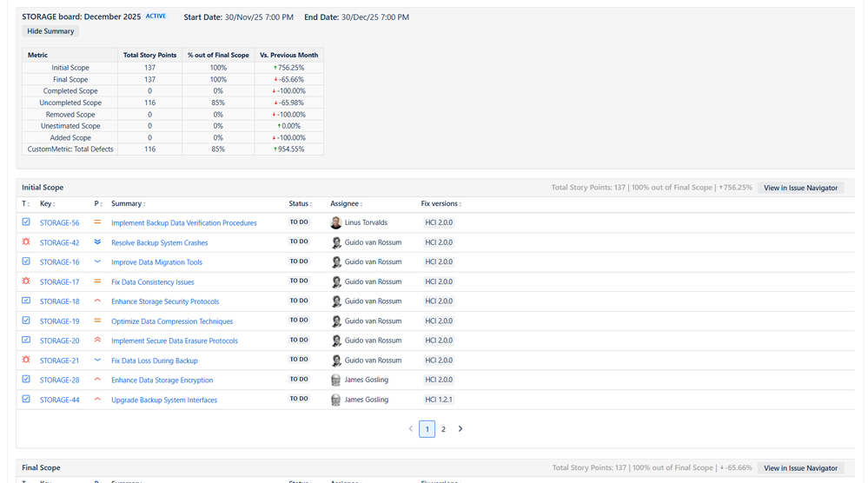868x483 pixels.
Task: Open Fix Data Loss During Backup summary
Action: [155, 361]
